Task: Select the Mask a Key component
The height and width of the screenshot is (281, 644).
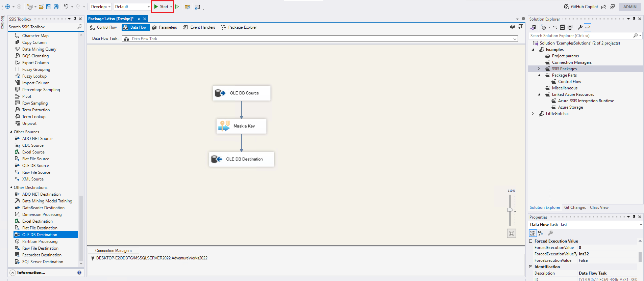Action: point(241,126)
